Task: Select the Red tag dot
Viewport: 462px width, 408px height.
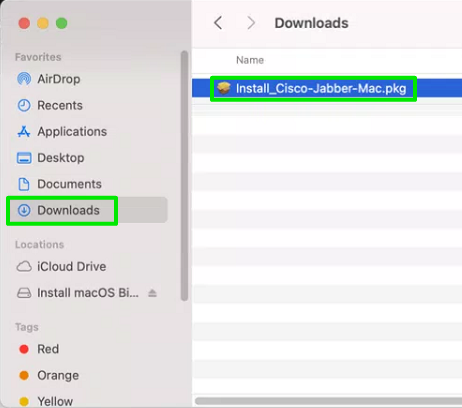Action: 24,349
